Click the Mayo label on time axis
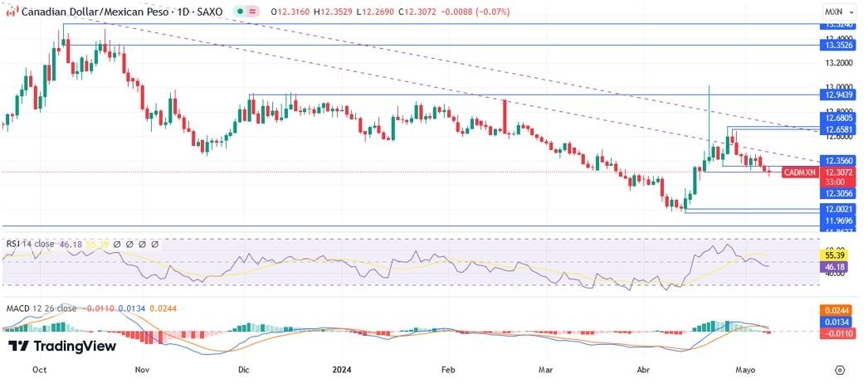The image size is (868, 388). pos(744,369)
